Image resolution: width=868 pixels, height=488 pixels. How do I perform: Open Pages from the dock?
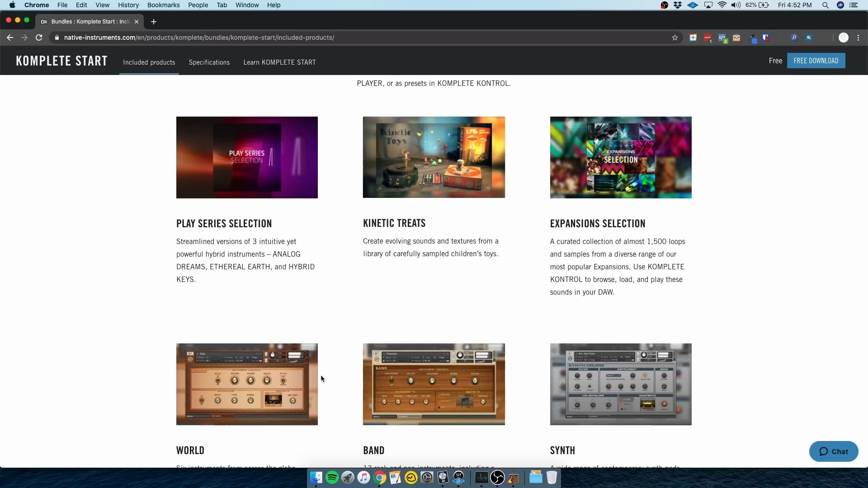[x=395, y=478]
